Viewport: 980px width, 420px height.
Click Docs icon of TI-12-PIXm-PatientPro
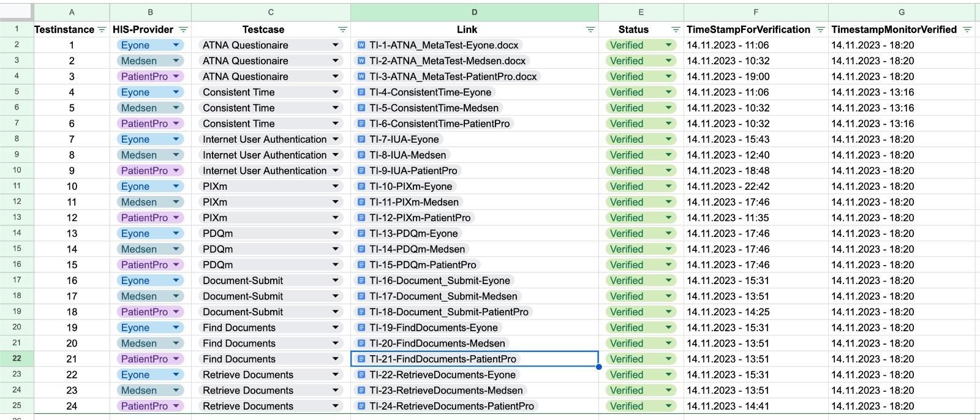pos(361,218)
